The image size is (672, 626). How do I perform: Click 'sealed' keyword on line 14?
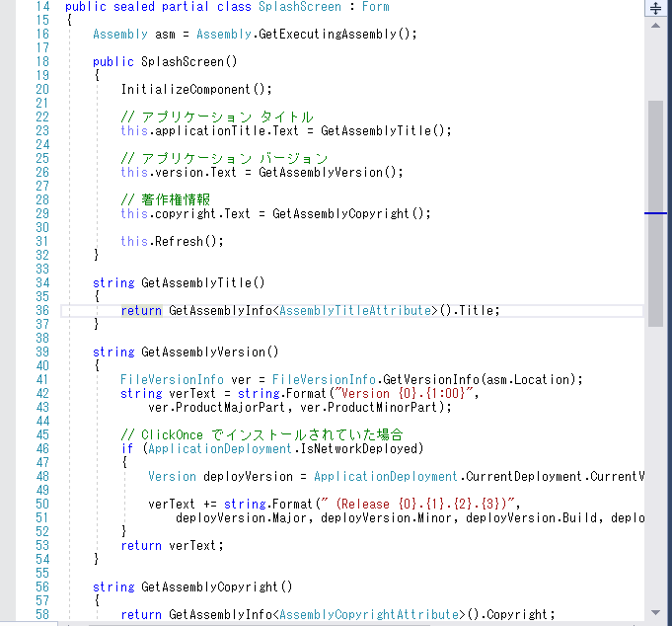134,7
